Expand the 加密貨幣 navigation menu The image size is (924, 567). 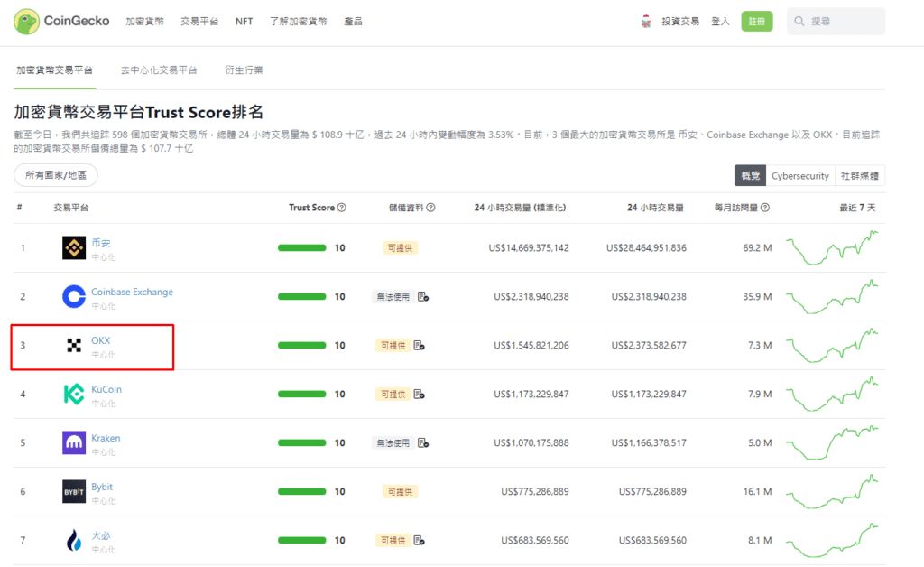[x=143, y=22]
